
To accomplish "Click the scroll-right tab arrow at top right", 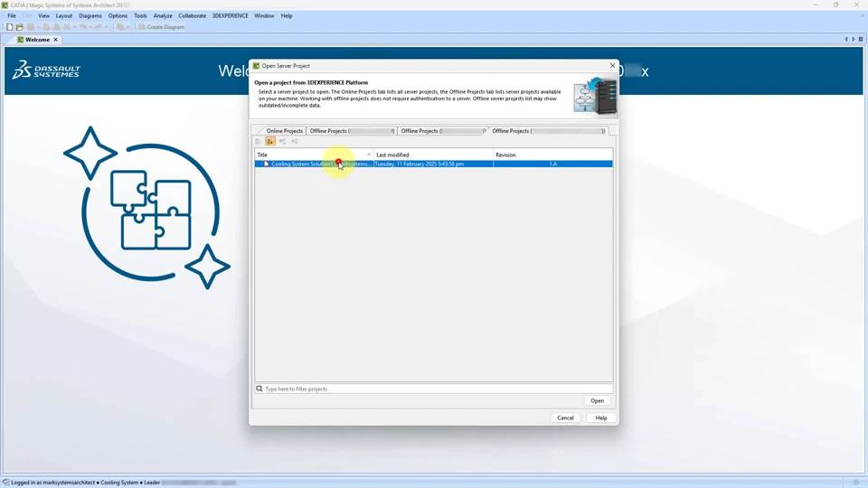I will tap(853, 39).
